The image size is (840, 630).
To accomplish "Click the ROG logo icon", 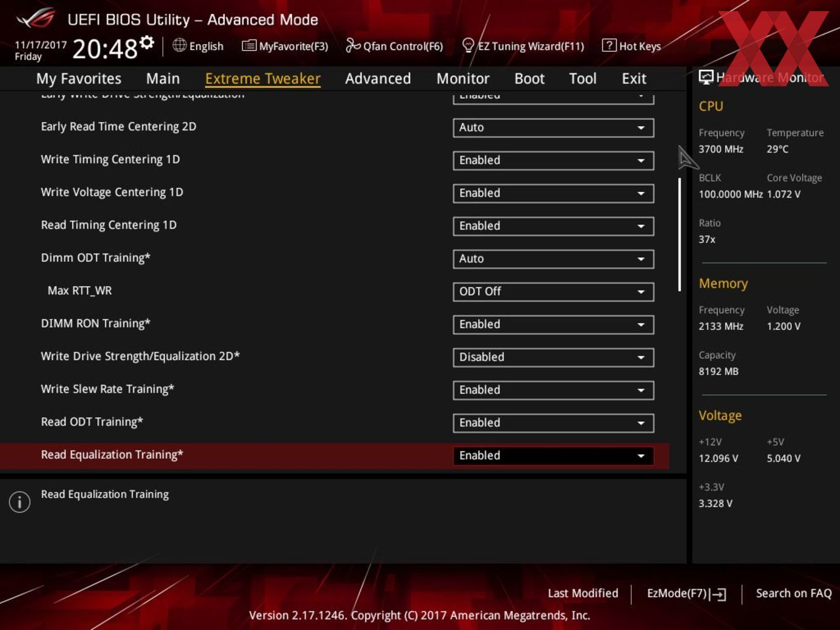I will pos(36,19).
